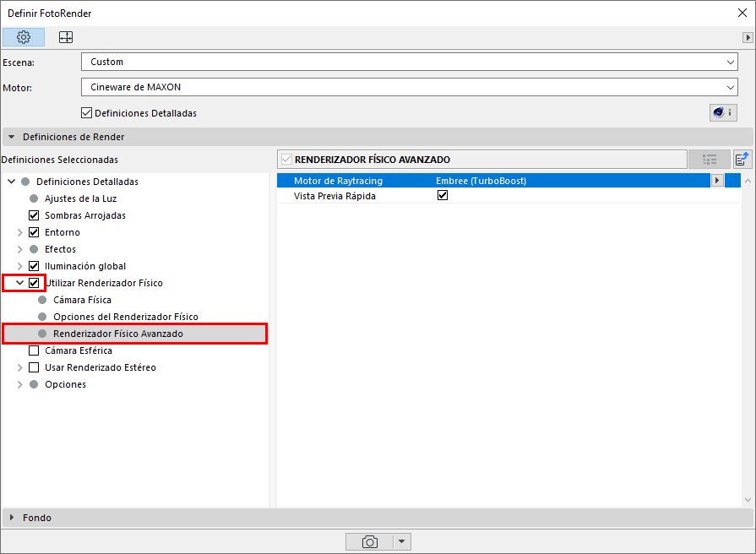
Task: Click the import/export settings icon
Action: click(742, 159)
